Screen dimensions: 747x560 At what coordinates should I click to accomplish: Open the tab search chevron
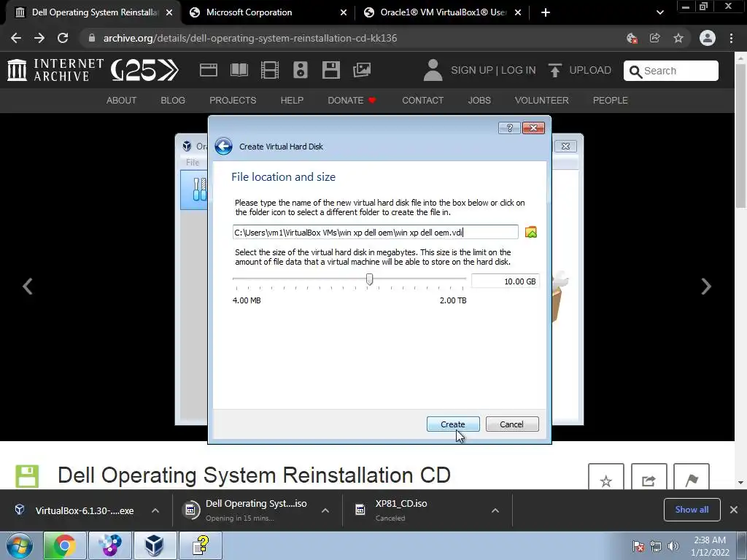(659, 12)
